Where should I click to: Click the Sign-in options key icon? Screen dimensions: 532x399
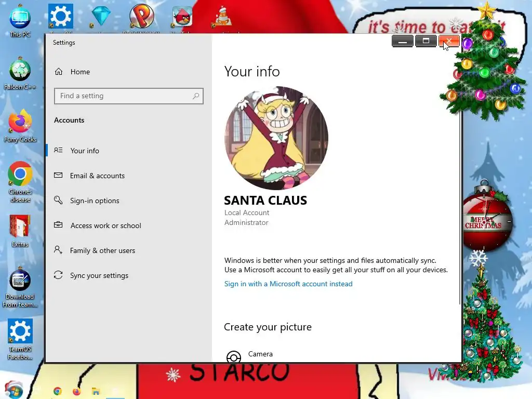click(x=58, y=200)
